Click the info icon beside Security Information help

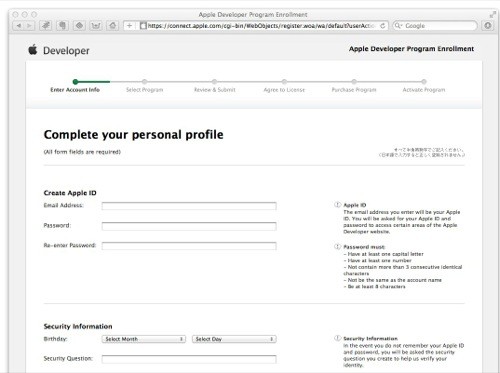click(337, 338)
